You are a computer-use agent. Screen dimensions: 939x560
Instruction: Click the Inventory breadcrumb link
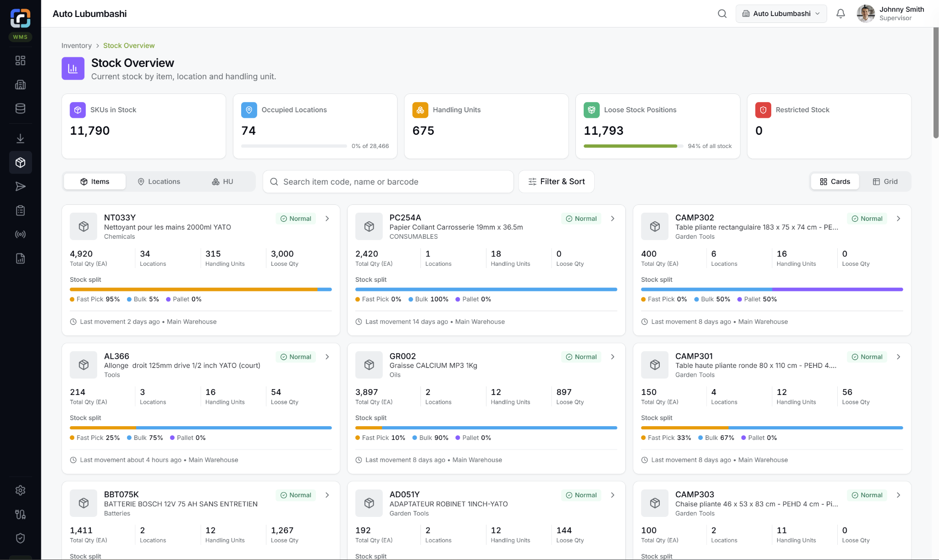77,45
